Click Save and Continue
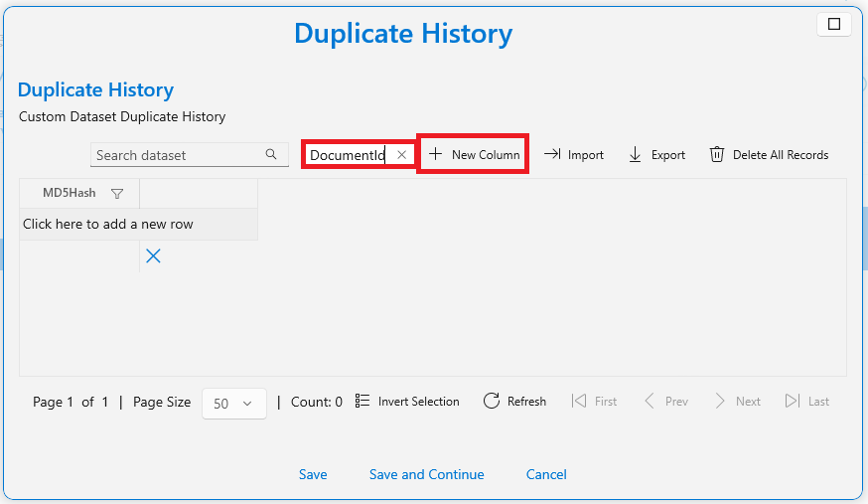Viewport: 868px width, 504px height. click(x=427, y=474)
